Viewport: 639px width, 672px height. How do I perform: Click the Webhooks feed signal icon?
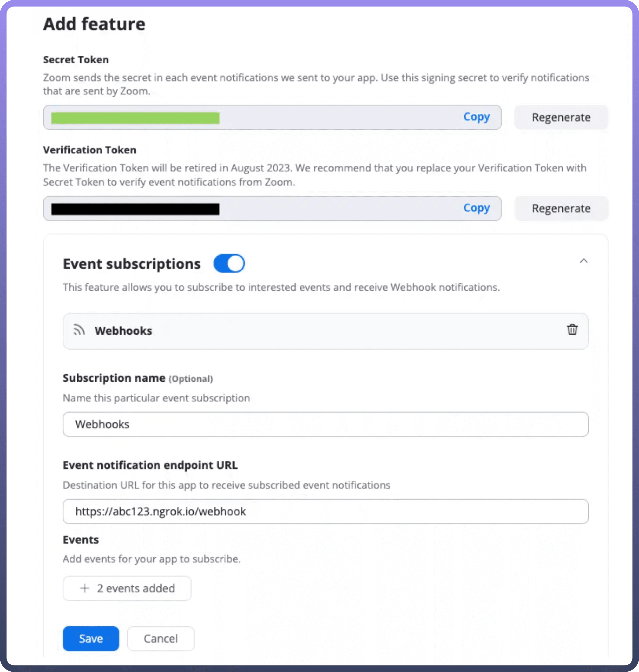(x=79, y=330)
